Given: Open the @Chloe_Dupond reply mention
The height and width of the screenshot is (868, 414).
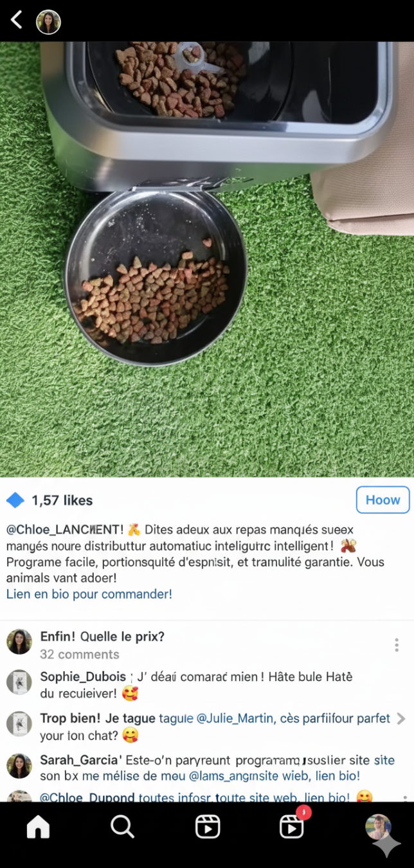Looking at the screenshot, I should 87,797.
